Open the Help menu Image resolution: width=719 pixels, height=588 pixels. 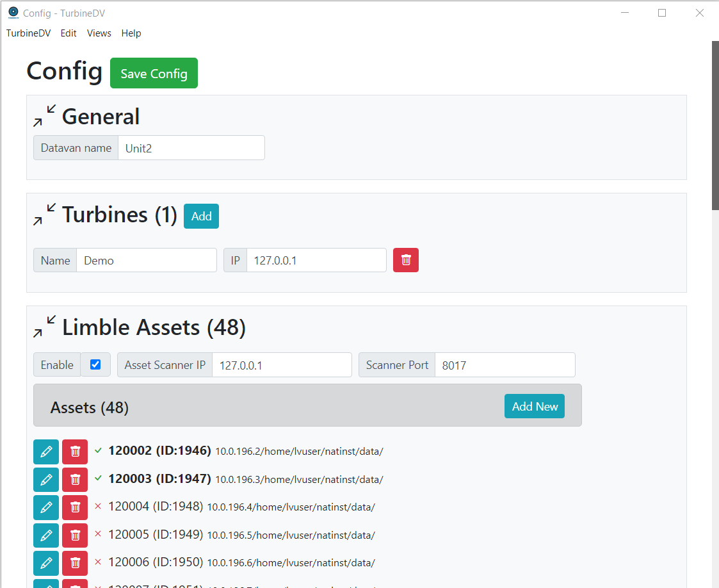131,33
